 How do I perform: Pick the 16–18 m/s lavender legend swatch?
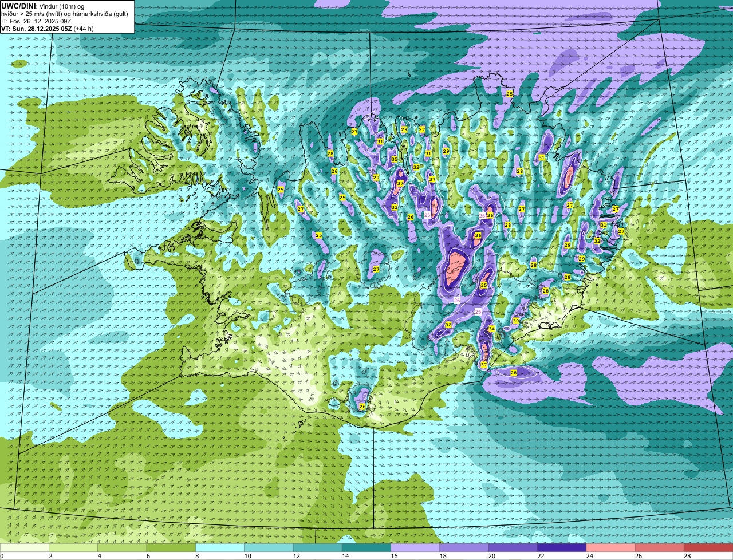coord(415,548)
